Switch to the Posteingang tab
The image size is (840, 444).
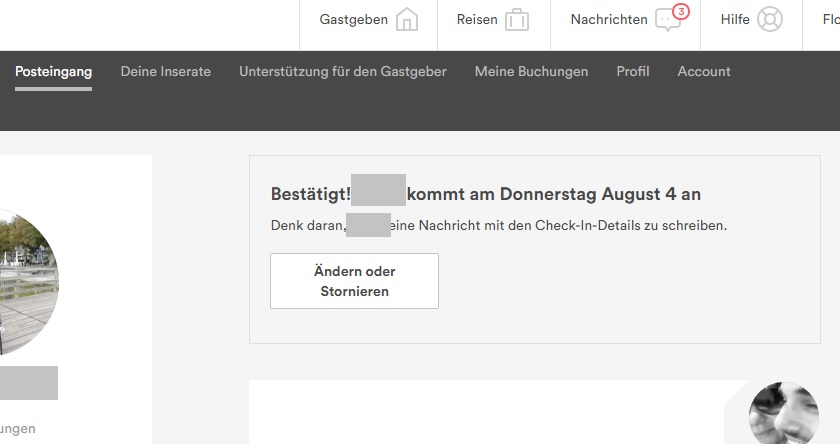coord(53,72)
